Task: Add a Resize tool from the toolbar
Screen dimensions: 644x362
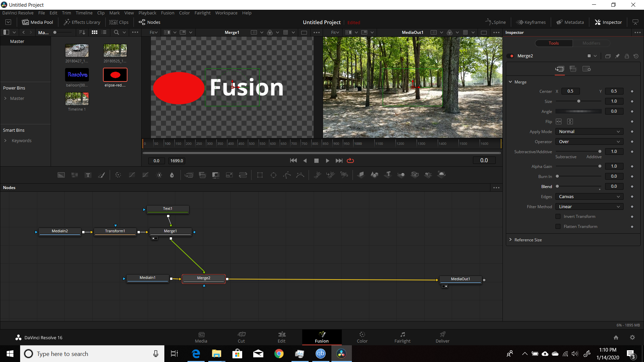Action: pos(229,175)
